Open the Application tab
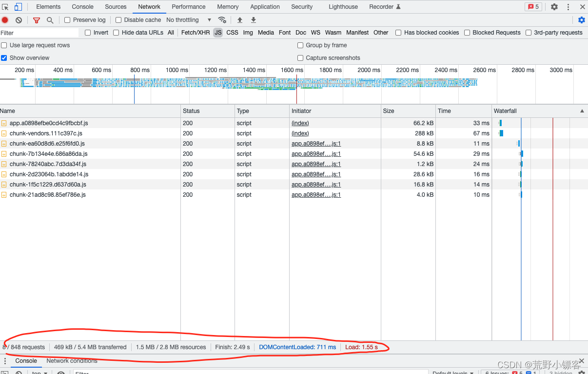The width and height of the screenshot is (588, 374). pos(265,7)
